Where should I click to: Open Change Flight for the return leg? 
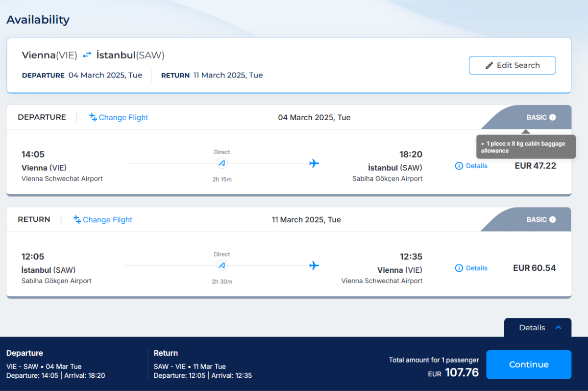(107, 219)
